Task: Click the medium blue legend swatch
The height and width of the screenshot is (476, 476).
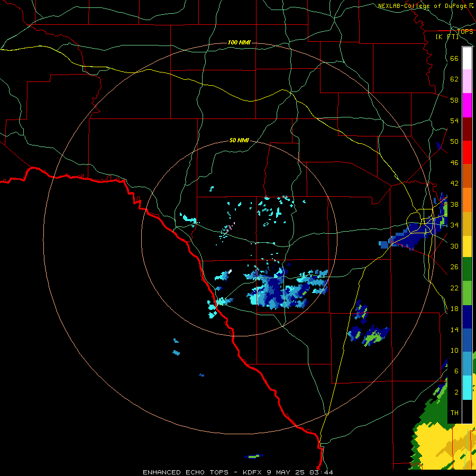Action: point(467,340)
